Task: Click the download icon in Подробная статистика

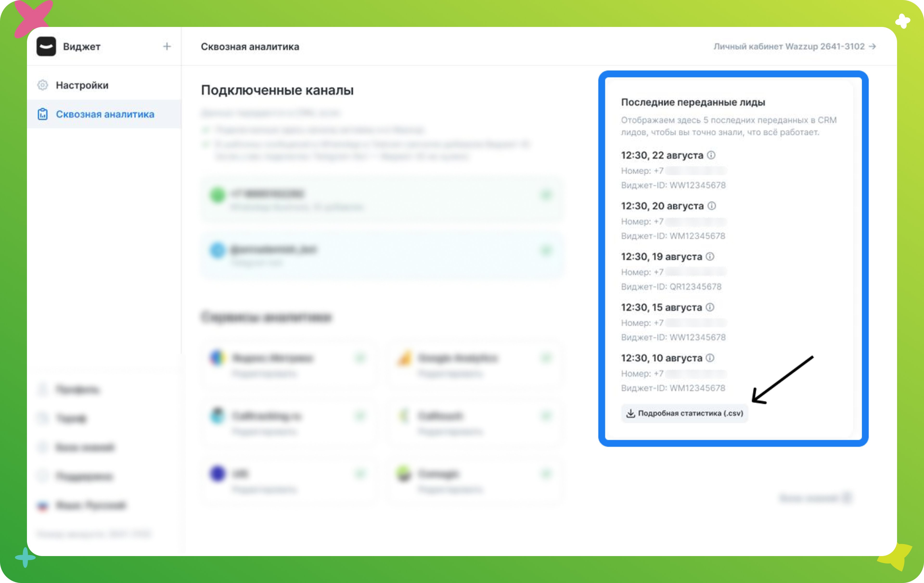Action: click(630, 413)
